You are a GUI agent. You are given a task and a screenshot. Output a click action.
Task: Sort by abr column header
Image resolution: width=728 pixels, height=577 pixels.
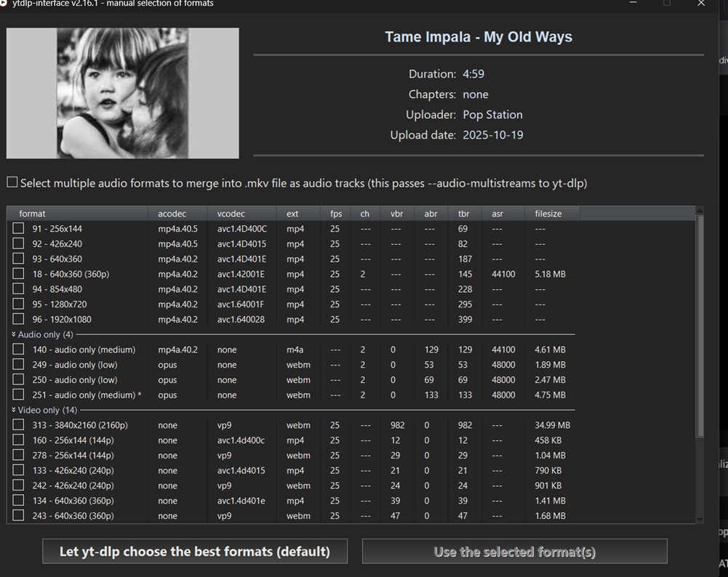[431, 214]
